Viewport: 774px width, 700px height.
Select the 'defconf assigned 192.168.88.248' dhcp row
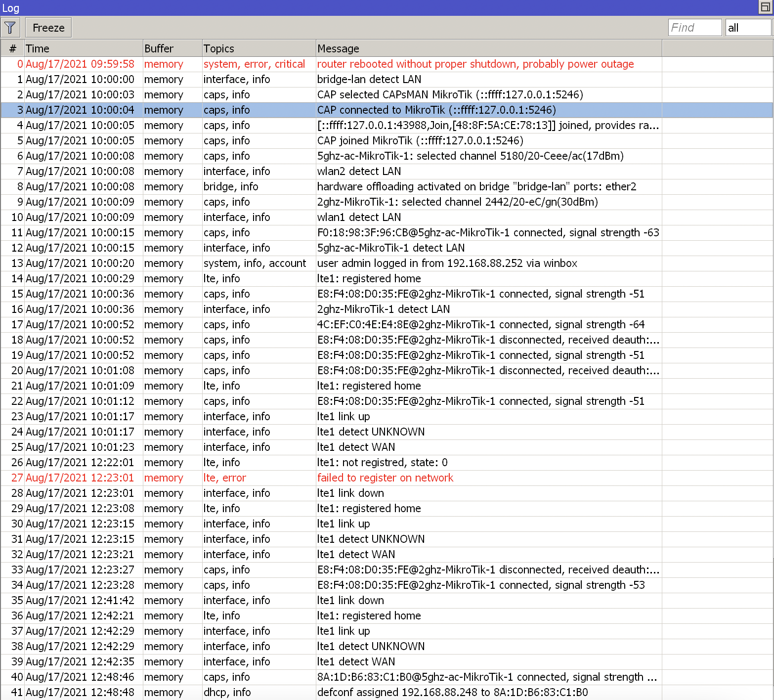(346, 692)
